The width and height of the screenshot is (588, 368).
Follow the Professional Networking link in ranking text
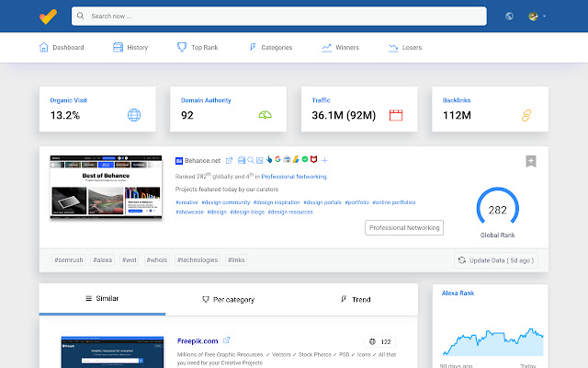tap(294, 177)
